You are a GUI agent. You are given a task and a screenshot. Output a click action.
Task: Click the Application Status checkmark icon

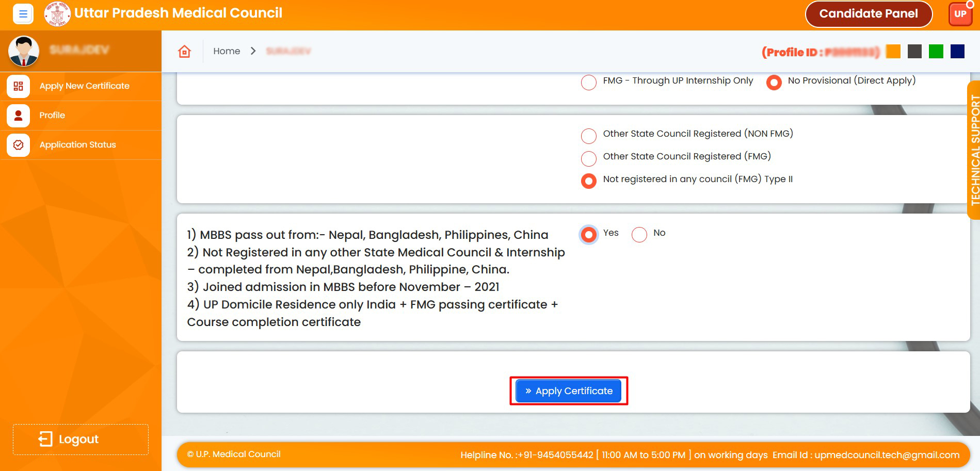(x=19, y=145)
